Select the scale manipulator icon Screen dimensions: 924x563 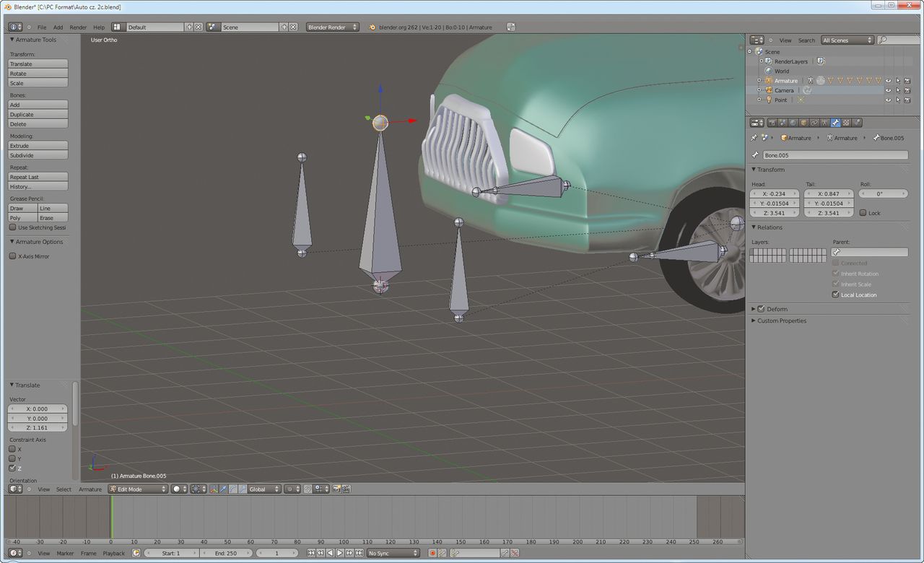[x=242, y=489]
